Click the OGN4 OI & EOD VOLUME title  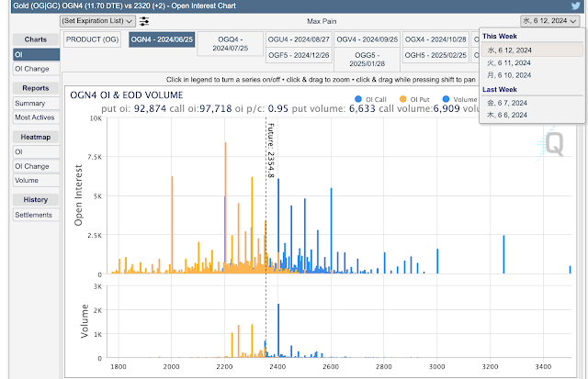pyautogui.click(x=127, y=95)
